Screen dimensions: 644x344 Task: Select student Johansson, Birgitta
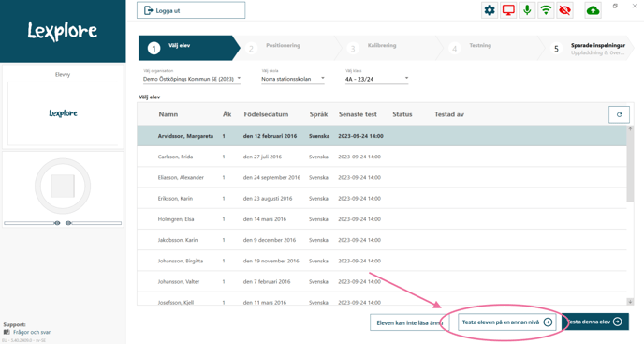[382, 261]
